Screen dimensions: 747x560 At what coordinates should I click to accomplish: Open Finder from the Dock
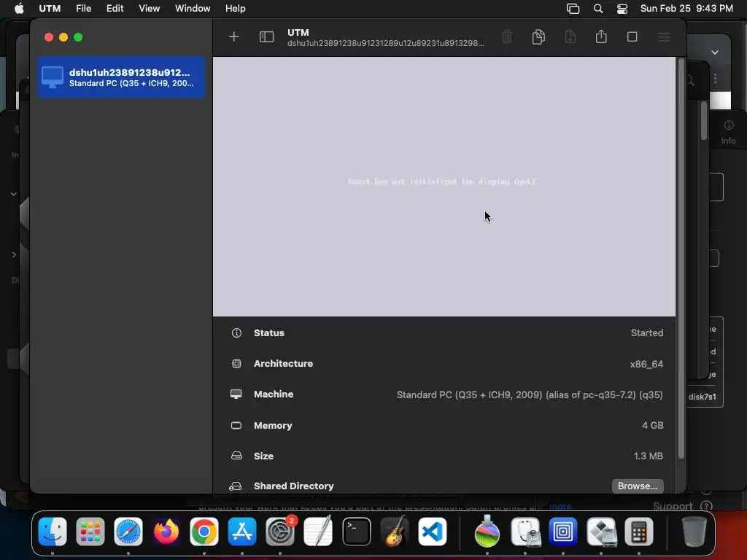click(x=53, y=532)
